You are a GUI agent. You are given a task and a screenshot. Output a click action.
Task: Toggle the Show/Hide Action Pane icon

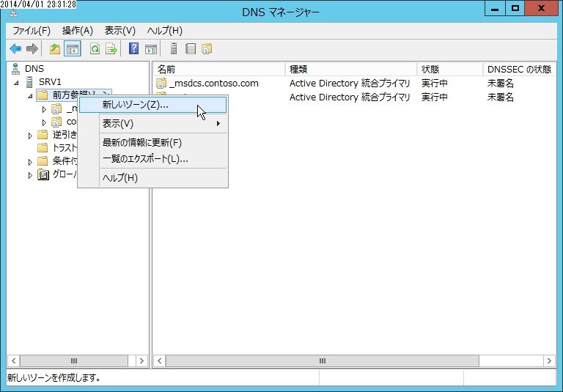151,49
